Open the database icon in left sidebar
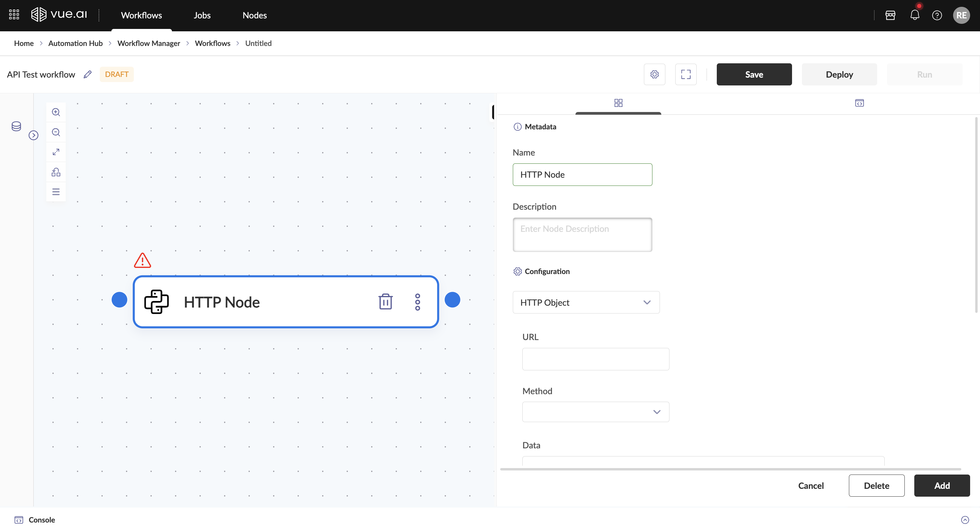Screen dimensions: 980x529 click(x=16, y=126)
